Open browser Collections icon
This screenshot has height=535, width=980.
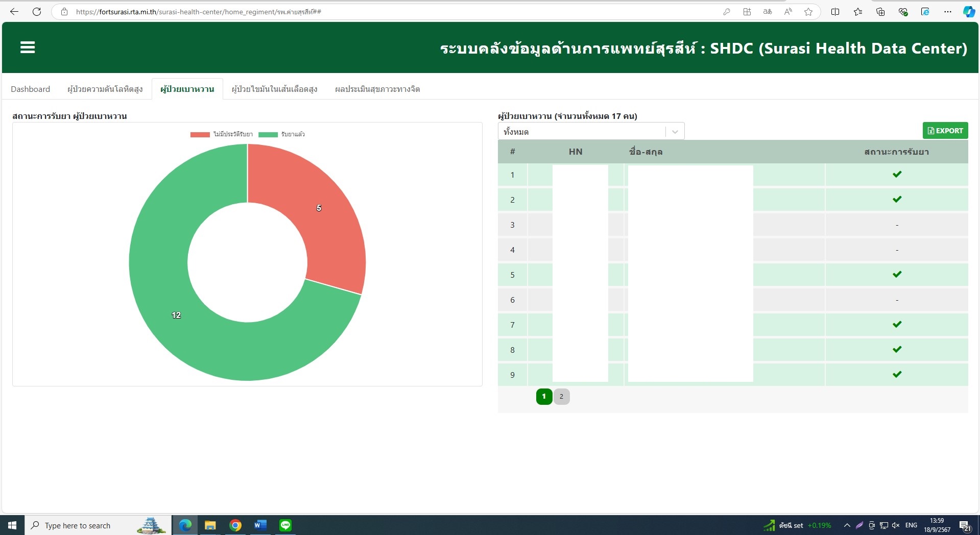[880, 12]
